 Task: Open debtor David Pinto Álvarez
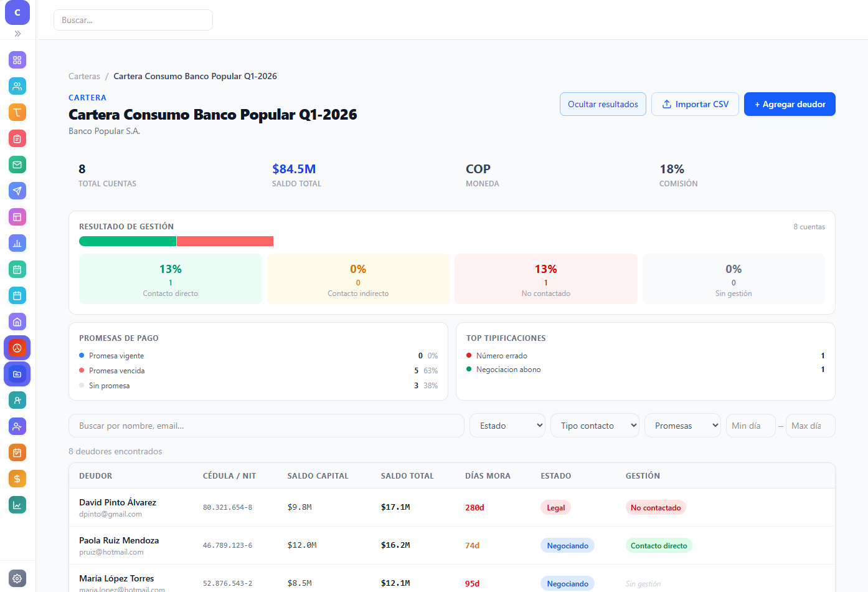118,502
